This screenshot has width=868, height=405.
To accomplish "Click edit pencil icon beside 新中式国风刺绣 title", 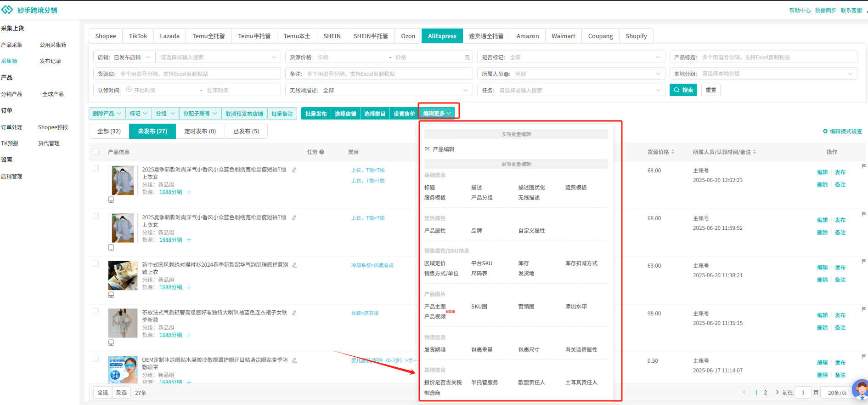I will click(294, 265).
